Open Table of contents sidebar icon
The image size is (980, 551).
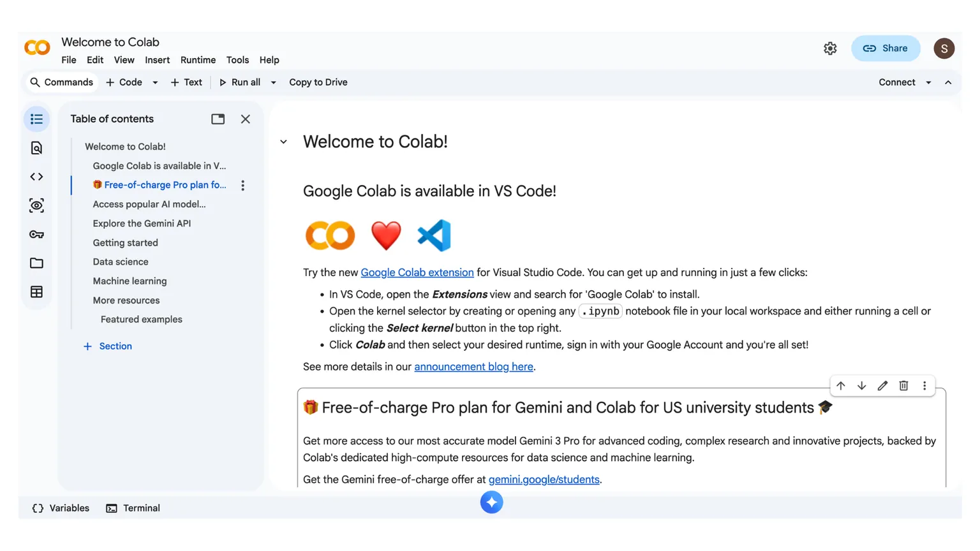(x=36, y=119)
